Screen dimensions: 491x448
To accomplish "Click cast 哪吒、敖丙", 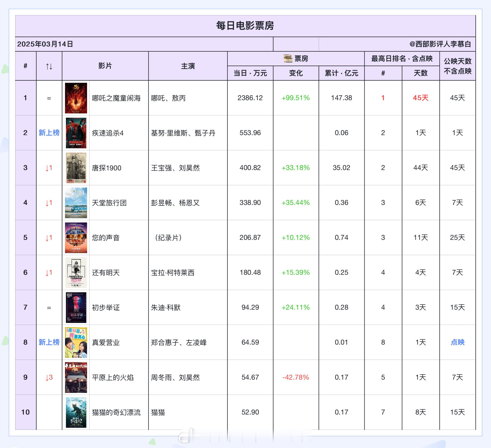I will 168,98.
